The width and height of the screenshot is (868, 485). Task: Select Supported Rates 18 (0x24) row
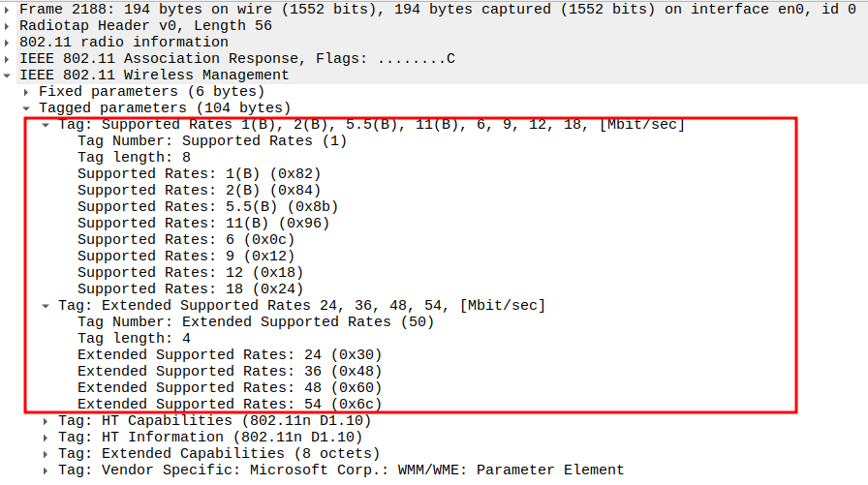(x=190, y=288)
